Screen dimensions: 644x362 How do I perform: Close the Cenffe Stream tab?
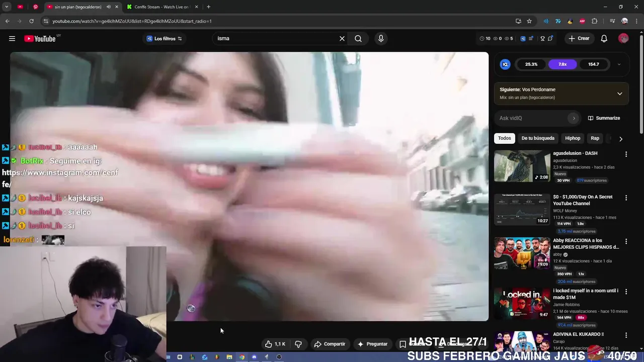click(x=197, y=7)
